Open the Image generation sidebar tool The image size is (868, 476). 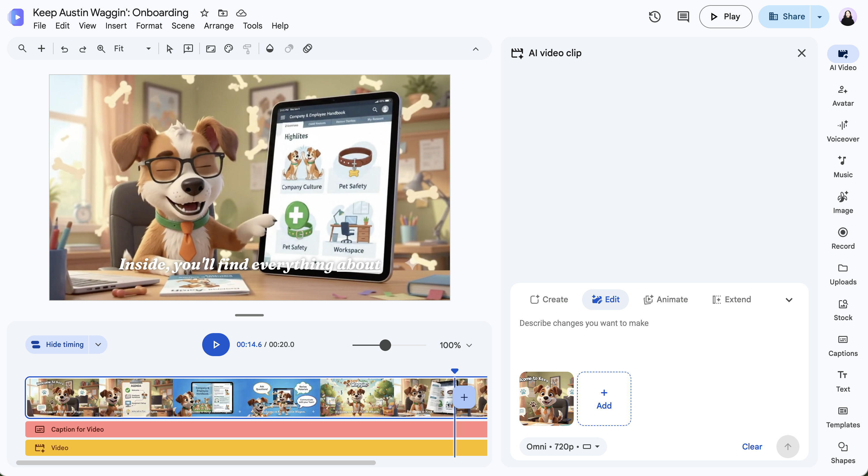pyautogui.click(x=843, y=203)
